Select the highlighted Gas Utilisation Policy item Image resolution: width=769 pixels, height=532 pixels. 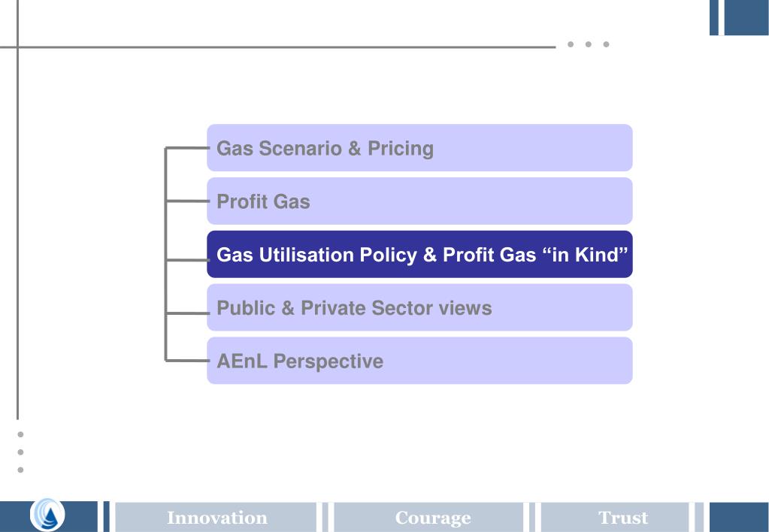419,254
